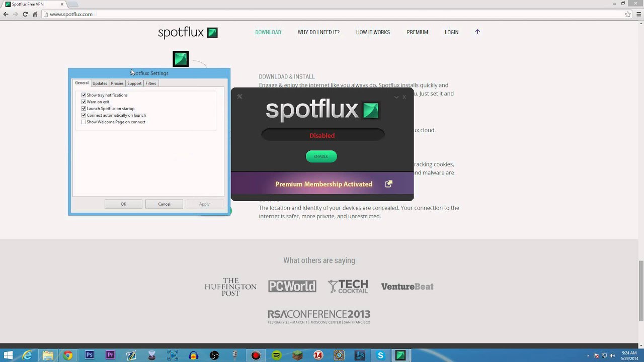Open the Support settings tab

click(x=134, y=83)
